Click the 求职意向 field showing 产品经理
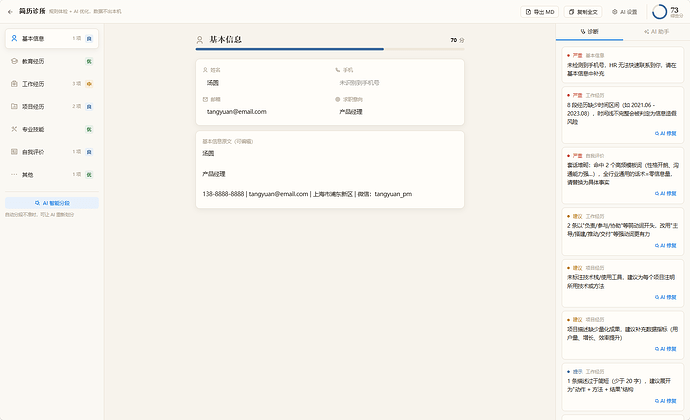Image resolution: width=690 pixels, height=420 pixels. 396,112
